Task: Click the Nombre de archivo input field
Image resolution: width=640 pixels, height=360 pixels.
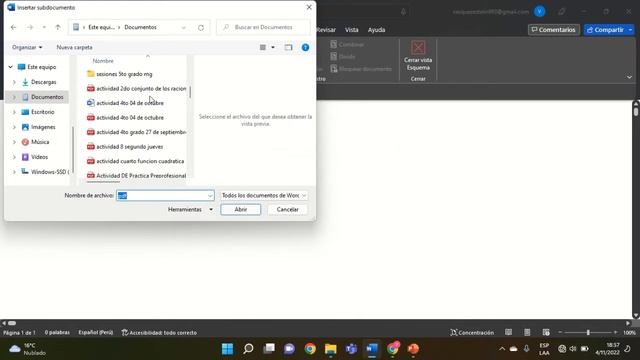Action: click(165, 196)
